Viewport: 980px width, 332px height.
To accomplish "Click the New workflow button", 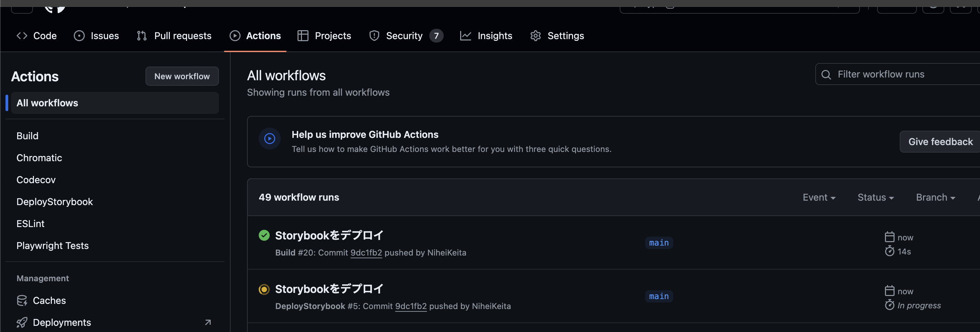I will coord(182,76).
